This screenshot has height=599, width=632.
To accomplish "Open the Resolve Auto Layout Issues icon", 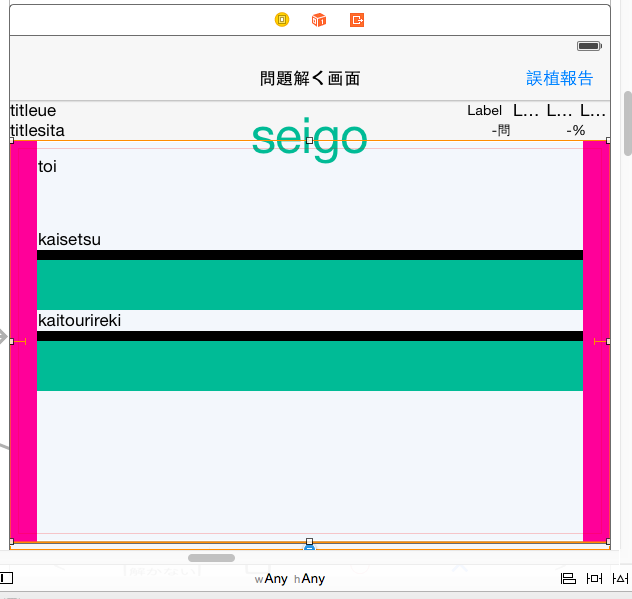I will click(620, 579).
